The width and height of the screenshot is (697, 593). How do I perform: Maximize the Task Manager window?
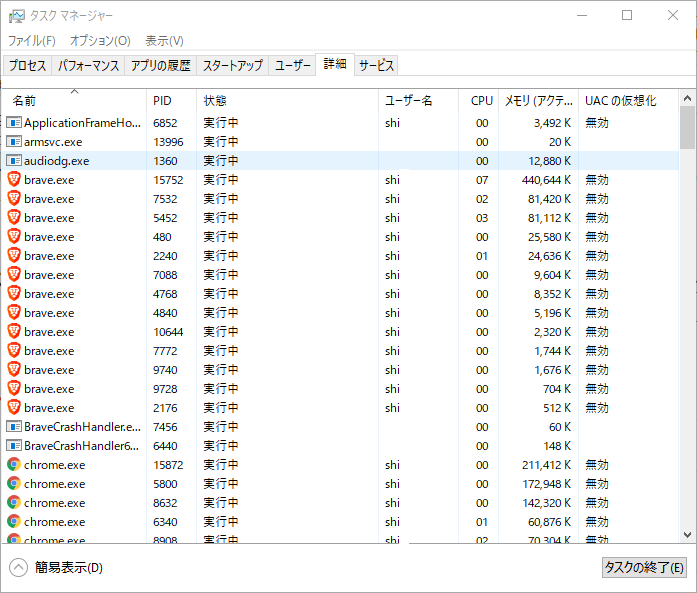coord(627,15)
